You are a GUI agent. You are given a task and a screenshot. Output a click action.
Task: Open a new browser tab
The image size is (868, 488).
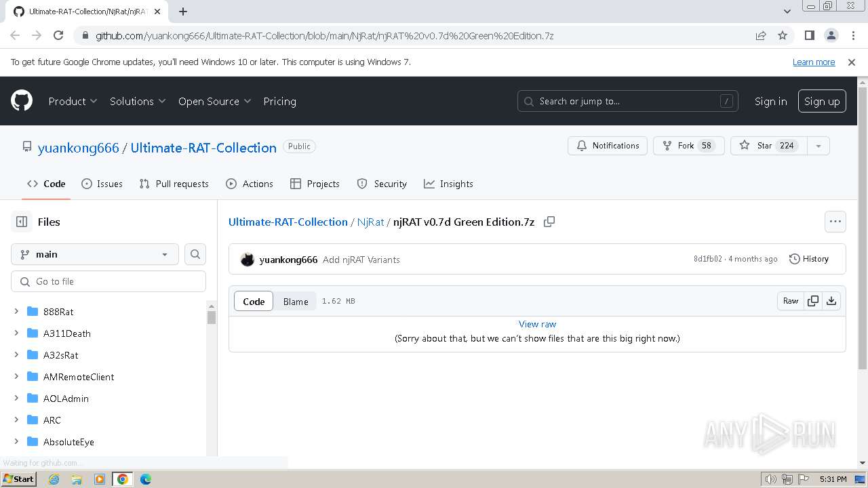183,12
